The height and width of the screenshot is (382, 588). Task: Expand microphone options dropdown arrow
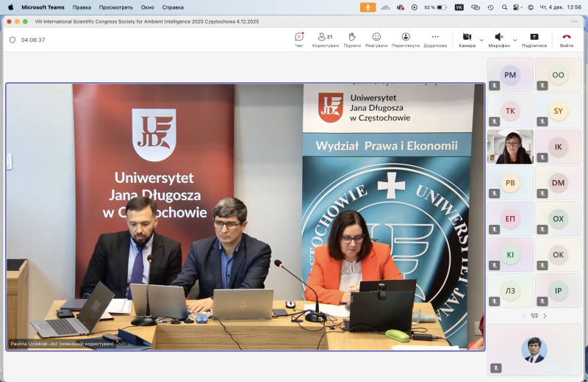point(514,40)
